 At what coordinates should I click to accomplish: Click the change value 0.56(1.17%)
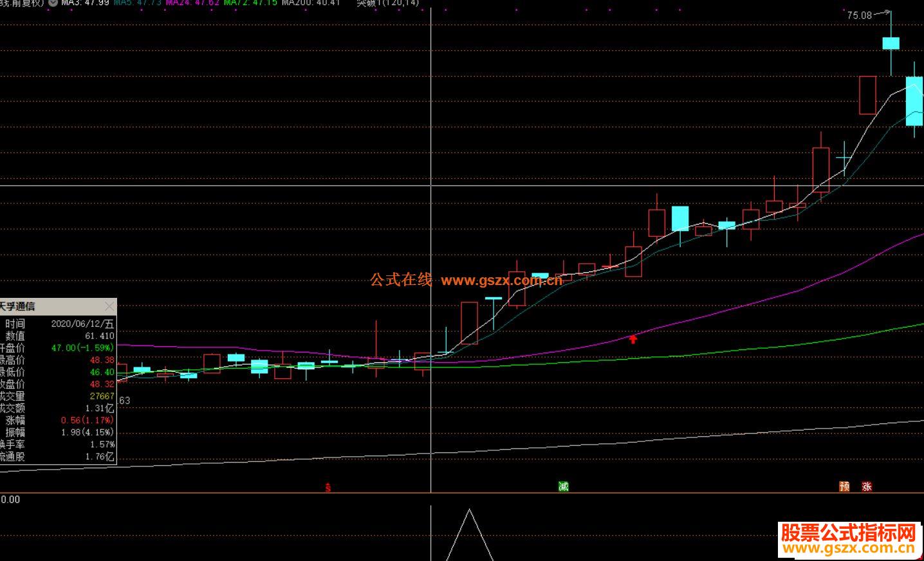coord(88,420)
